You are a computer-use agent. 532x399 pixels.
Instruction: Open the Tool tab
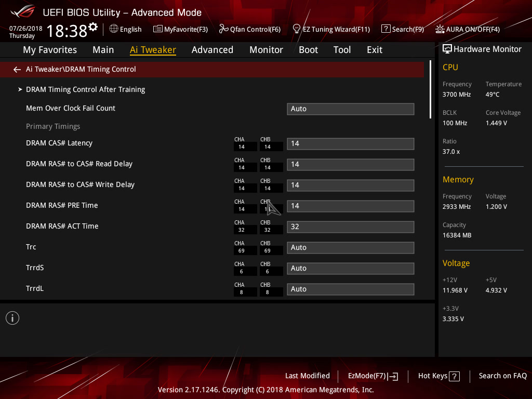pyautogui.click(x=342, y=50)
